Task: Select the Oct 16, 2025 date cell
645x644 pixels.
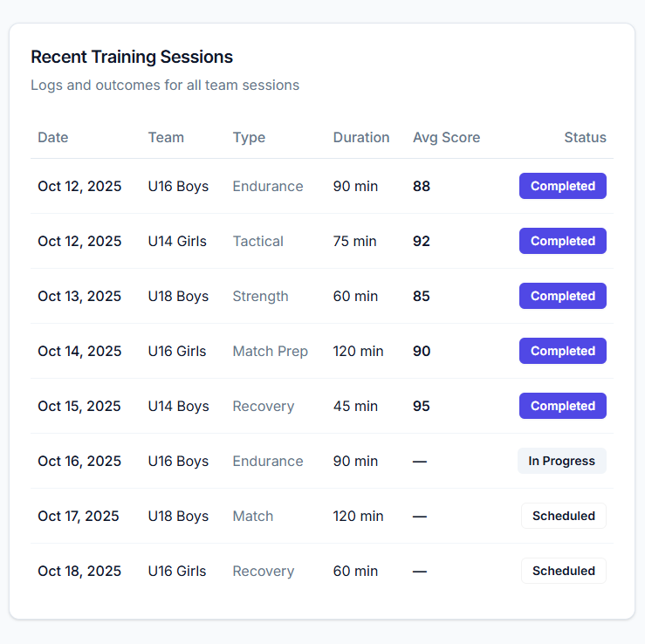Action: (79, 461)
